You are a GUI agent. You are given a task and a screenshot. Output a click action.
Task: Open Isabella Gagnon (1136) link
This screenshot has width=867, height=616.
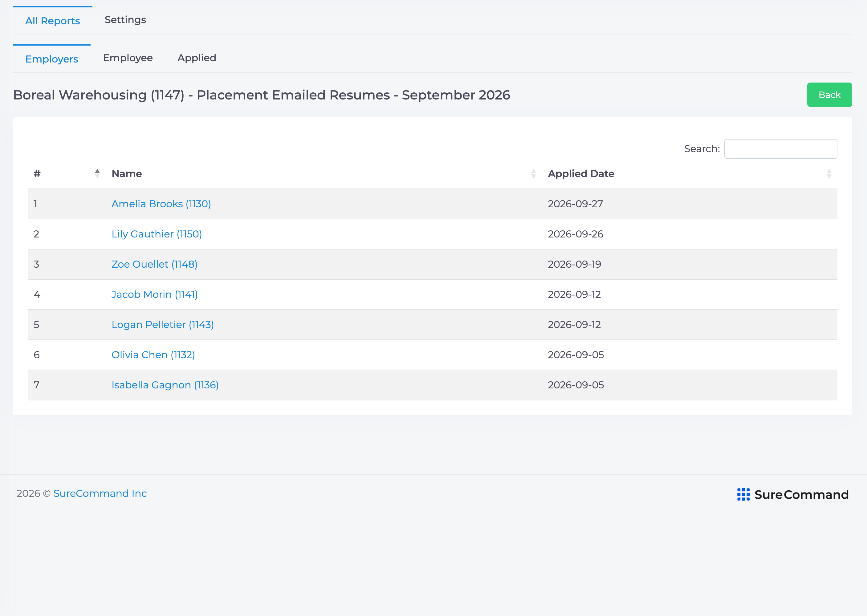point(165,385)
